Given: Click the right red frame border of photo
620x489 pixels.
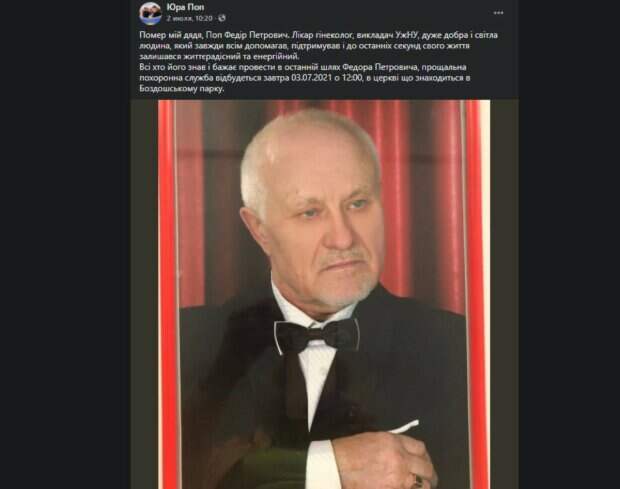Looking at the screenshot, I should click(477, 295).
